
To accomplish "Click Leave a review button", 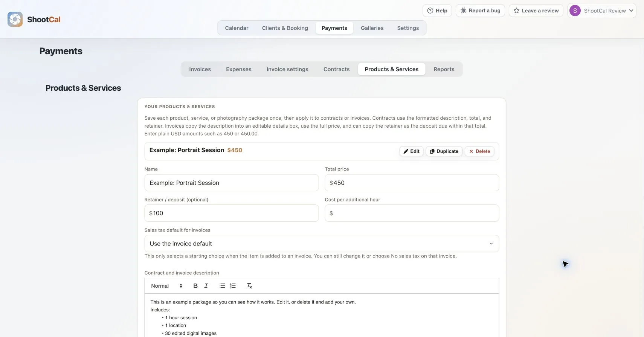I will pyautogui.click(x=536, y=11).
